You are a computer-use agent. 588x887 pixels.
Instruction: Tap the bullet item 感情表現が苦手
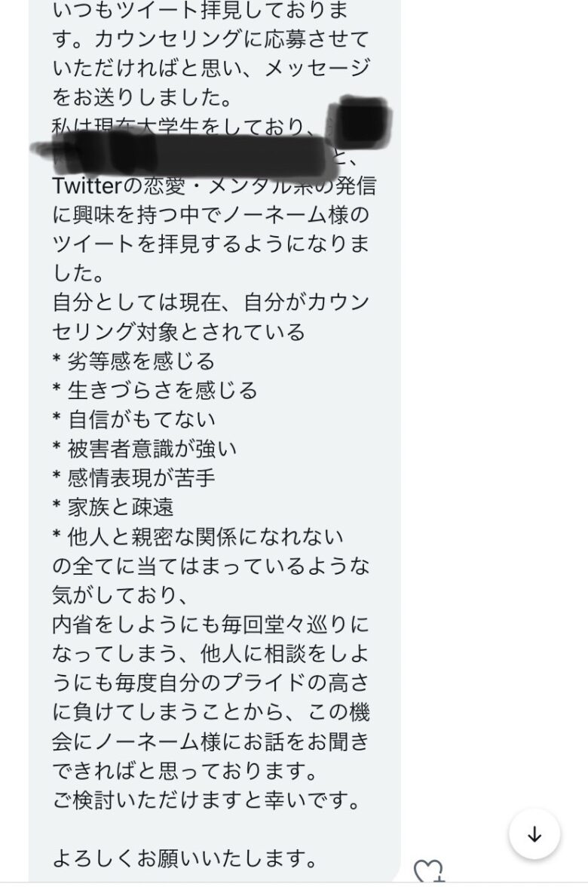pos(134,478)
